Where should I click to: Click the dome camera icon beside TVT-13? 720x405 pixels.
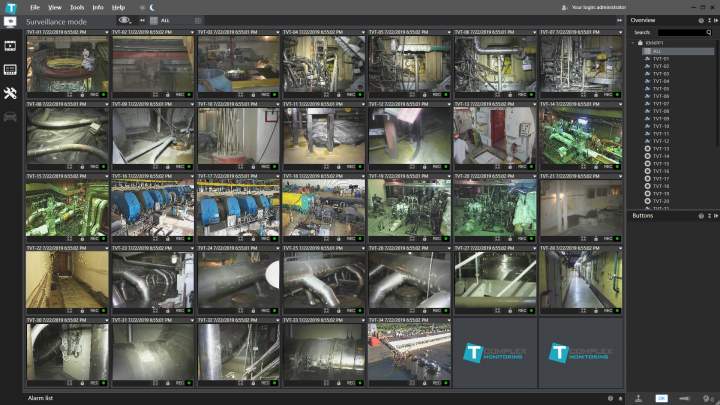(647, 149)
